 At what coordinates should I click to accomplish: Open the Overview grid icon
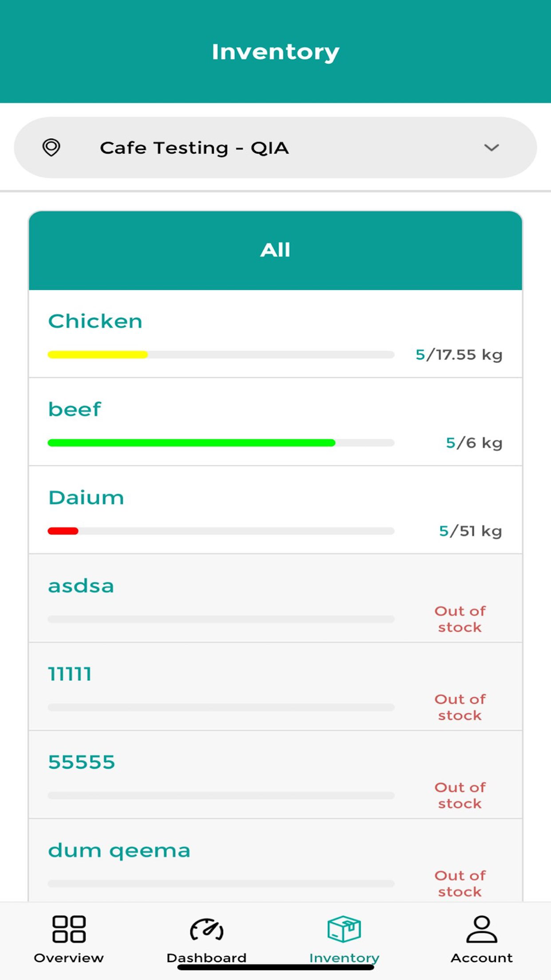(69, 929)
